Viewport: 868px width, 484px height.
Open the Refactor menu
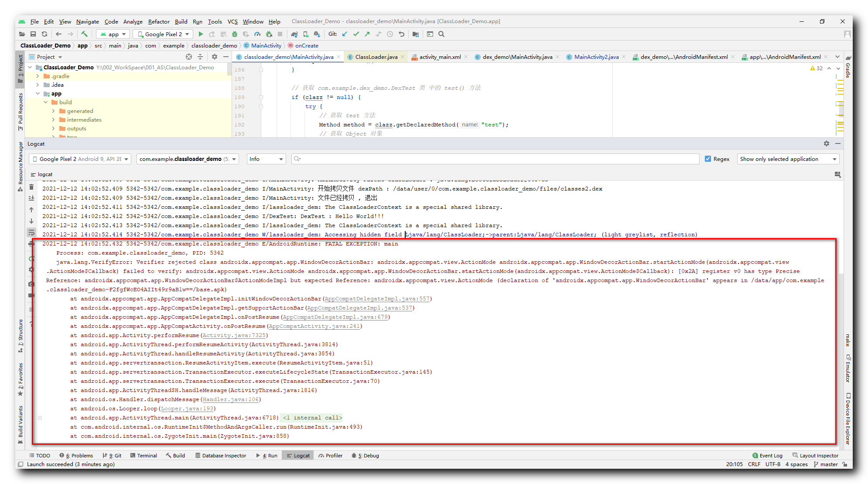tap(158, 21)
